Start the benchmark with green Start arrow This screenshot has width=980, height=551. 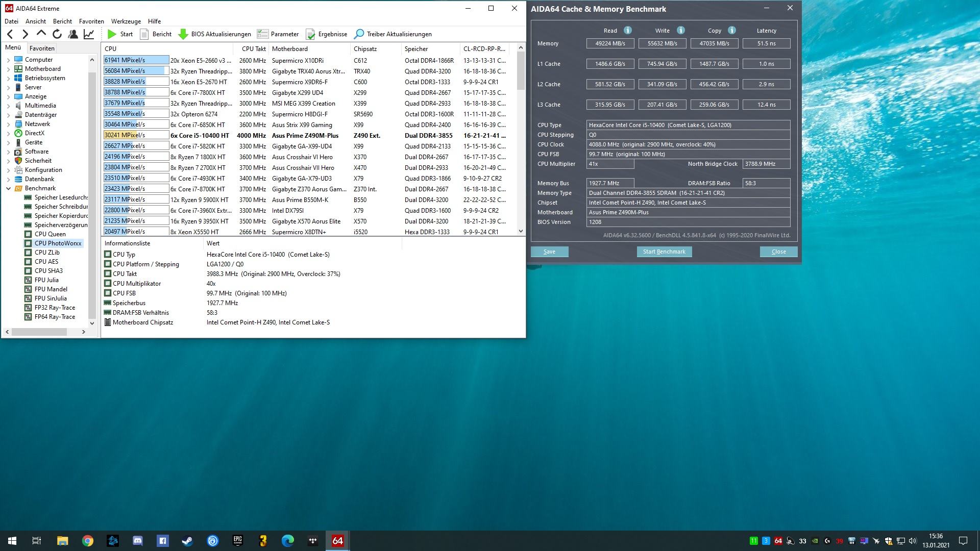(x=120, y=34)
